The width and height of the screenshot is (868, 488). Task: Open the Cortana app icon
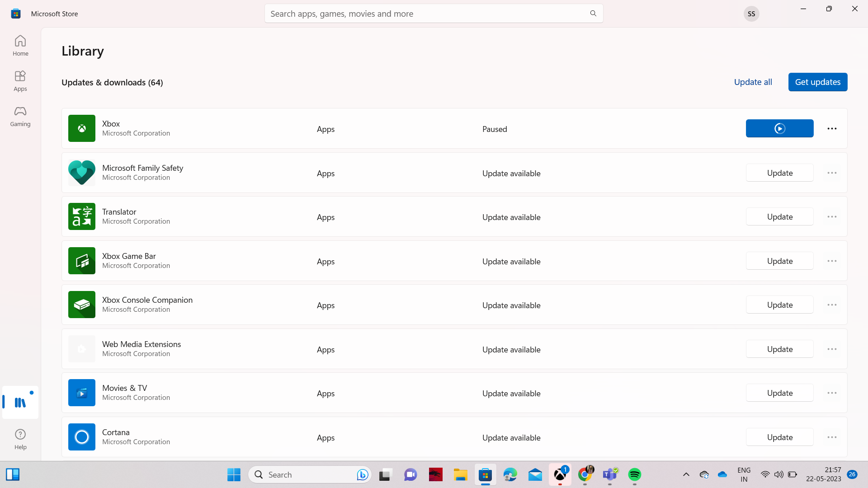pyautogui.click(x=82, y=437)
